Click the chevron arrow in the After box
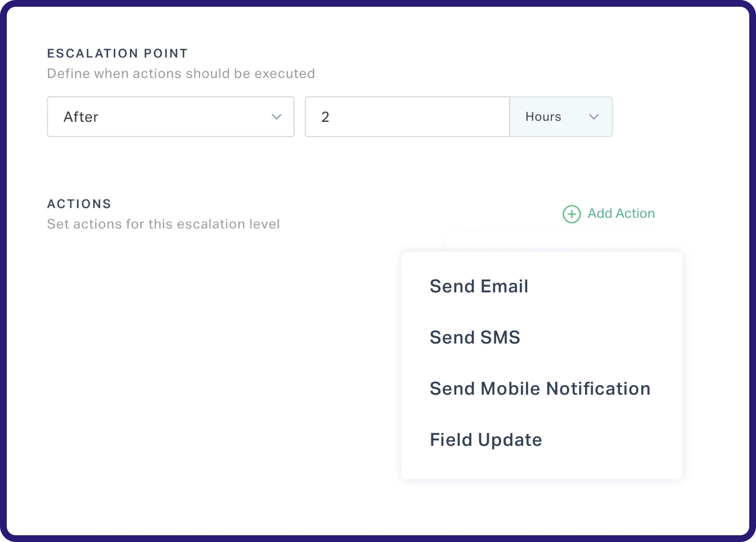This screenshot has width=756, height=542. [x=276, y=117]
